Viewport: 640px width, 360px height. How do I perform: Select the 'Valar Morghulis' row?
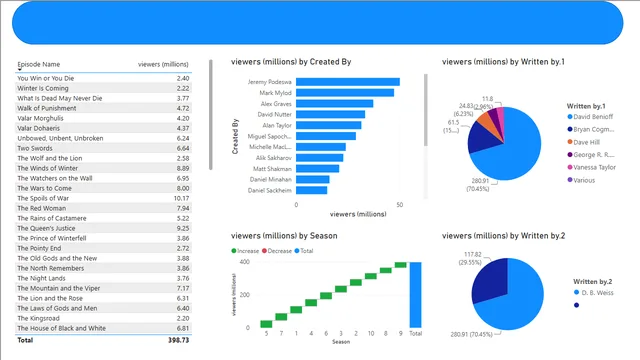(103, 118)
